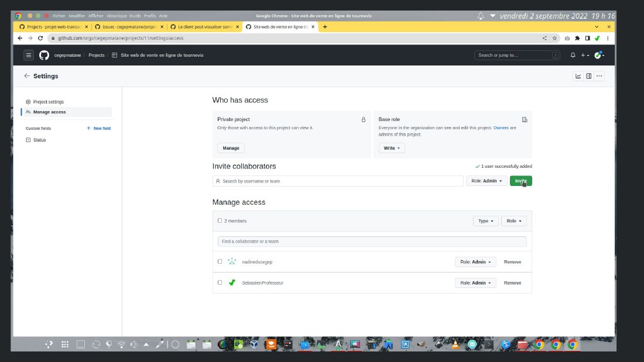Click the green Invite button

521,181
